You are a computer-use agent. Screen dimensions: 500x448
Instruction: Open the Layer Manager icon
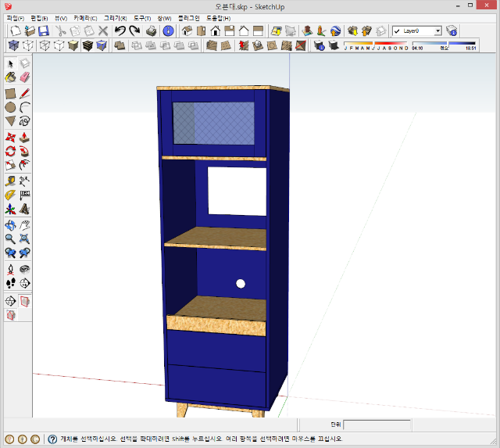click(x=452, y=31)
